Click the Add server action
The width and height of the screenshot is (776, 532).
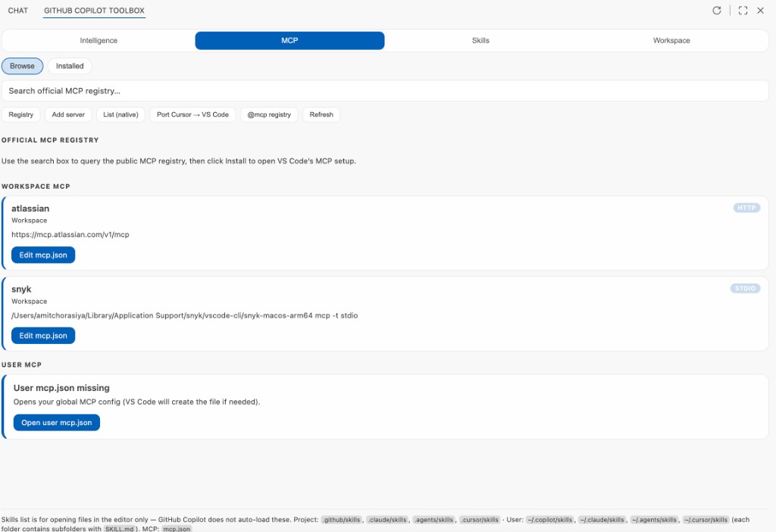coord(68,114)
